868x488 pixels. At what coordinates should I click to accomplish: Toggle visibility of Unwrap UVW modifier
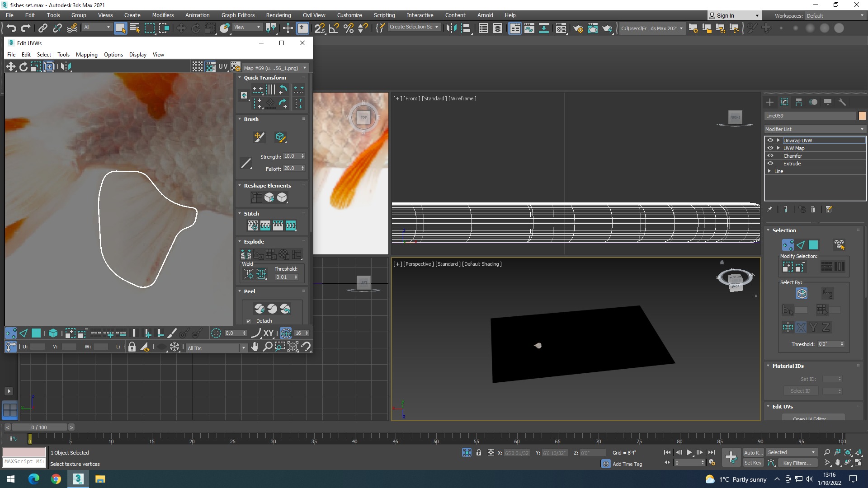click(770, 141)
